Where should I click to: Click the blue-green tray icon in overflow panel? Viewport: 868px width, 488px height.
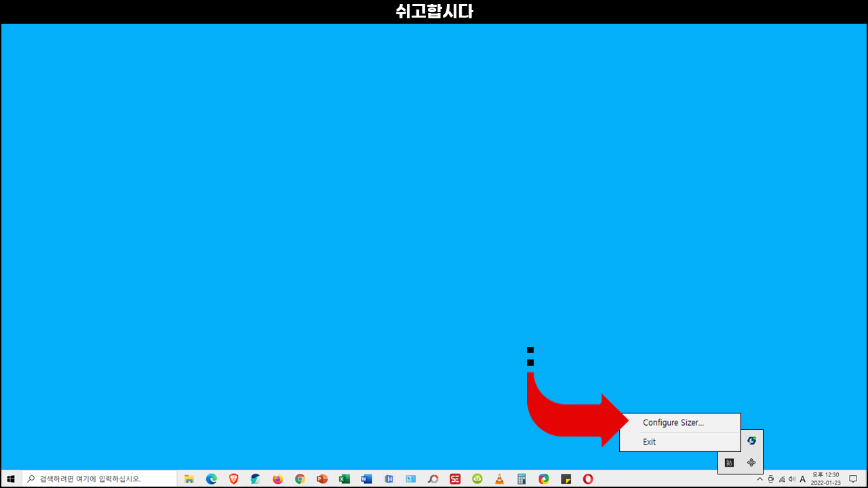tap(751, 441)
